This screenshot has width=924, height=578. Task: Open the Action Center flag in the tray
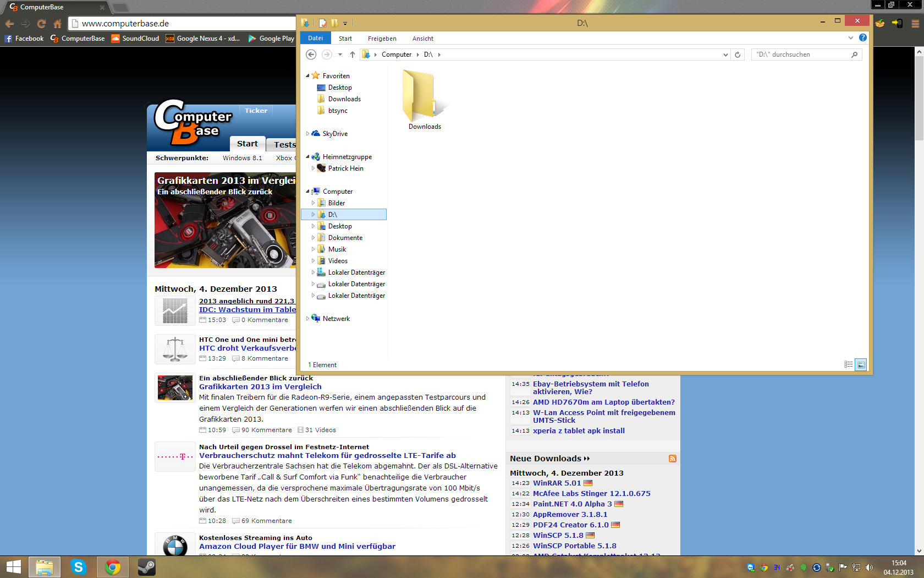[x=843, y=568]
